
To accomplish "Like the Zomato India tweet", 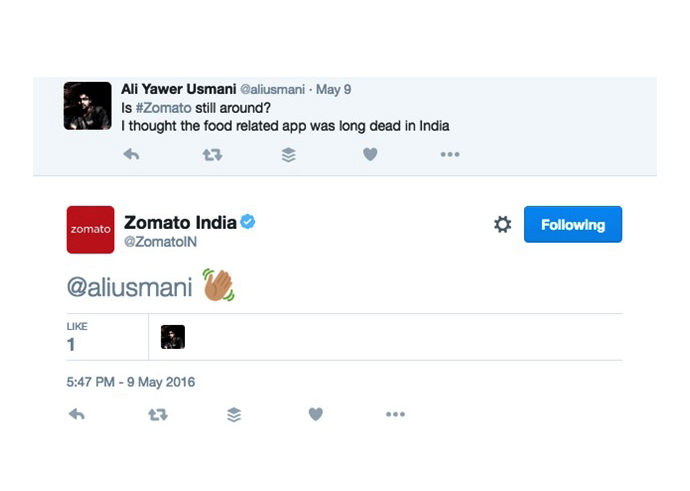I will click(x=315, y=414).
